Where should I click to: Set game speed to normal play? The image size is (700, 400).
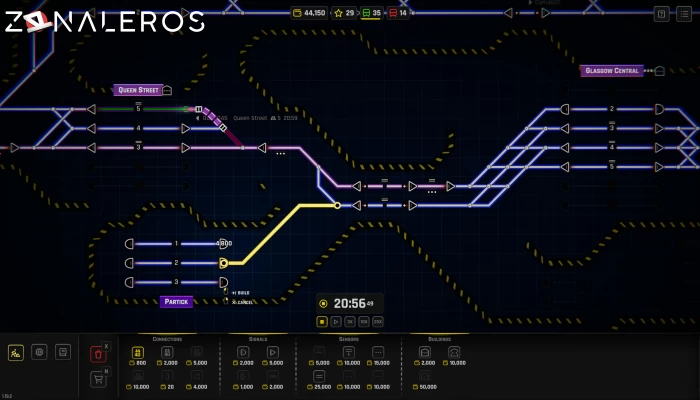[x=336, y=321]
